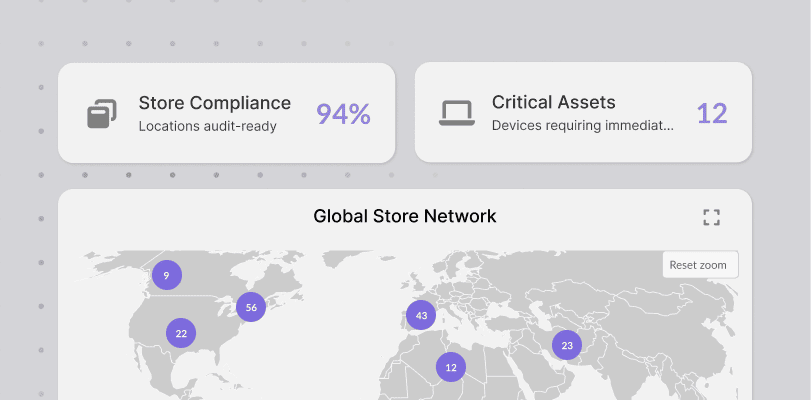This screenshot has height=400, width=811.
Task: Open the cluster marker labeled 12
Action: pos(451,367)
